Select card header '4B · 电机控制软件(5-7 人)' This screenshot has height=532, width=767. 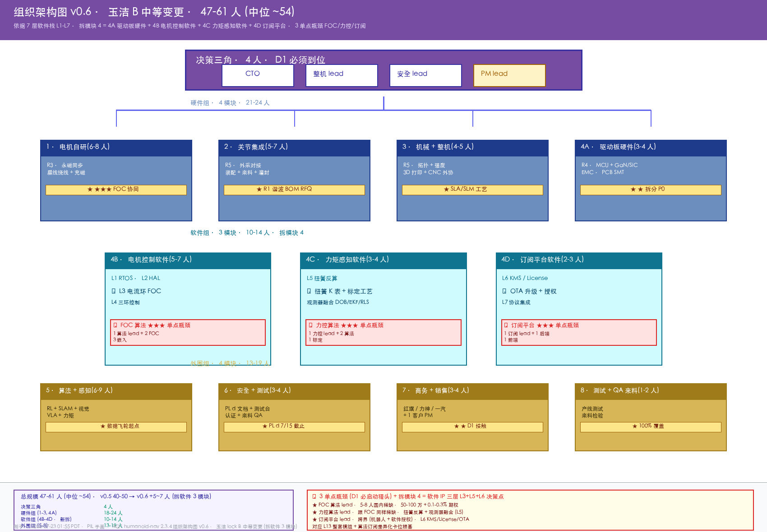point(188,260)
